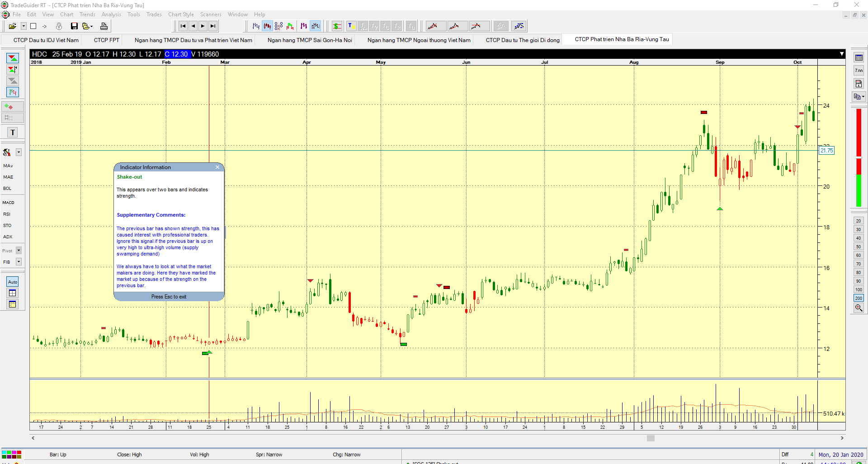This screenshot has height=464, width=868.
Task: Select the candlestick chart style icon
Action: click(267, 26)
